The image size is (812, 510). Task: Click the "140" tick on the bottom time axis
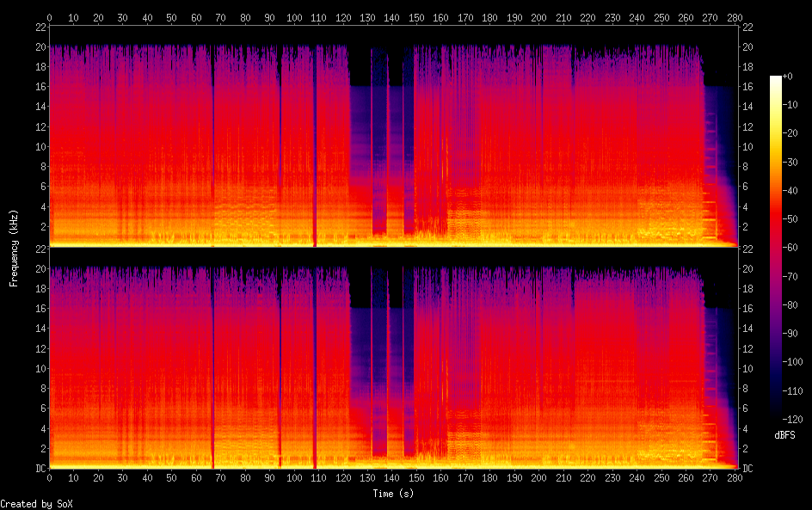pyautogui.click(x=392, y=478)
